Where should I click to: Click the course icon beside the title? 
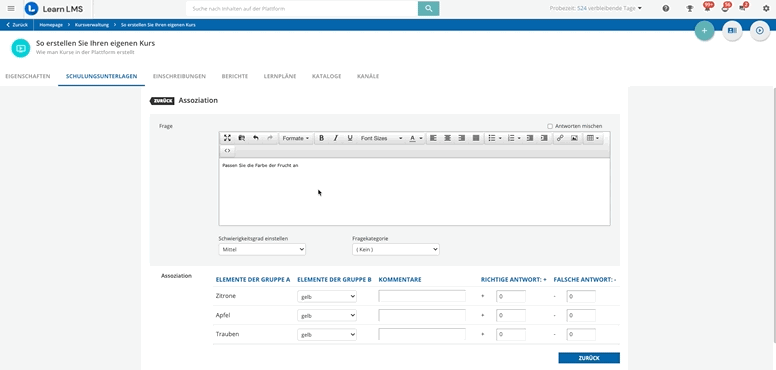tap(21, 48)
